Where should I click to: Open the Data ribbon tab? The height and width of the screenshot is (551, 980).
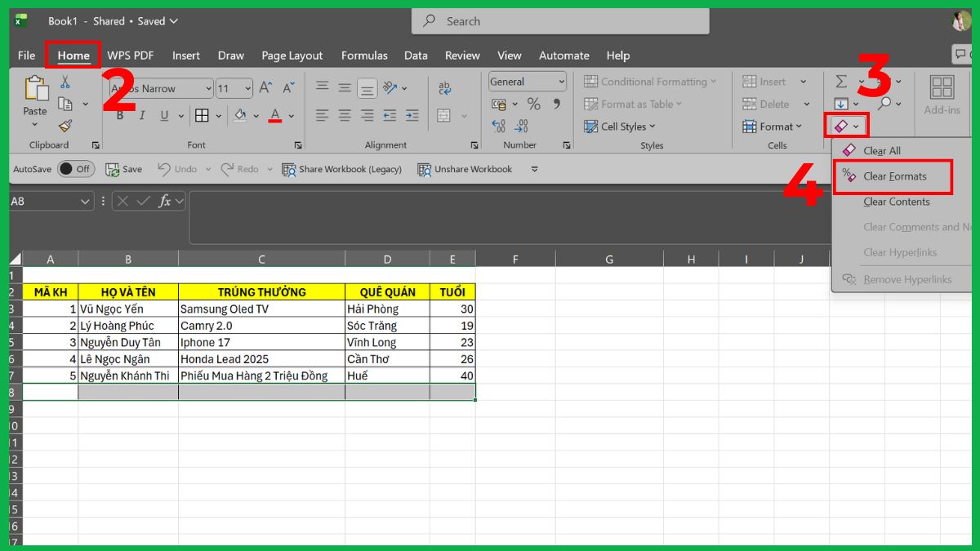(x=416, y=55)
